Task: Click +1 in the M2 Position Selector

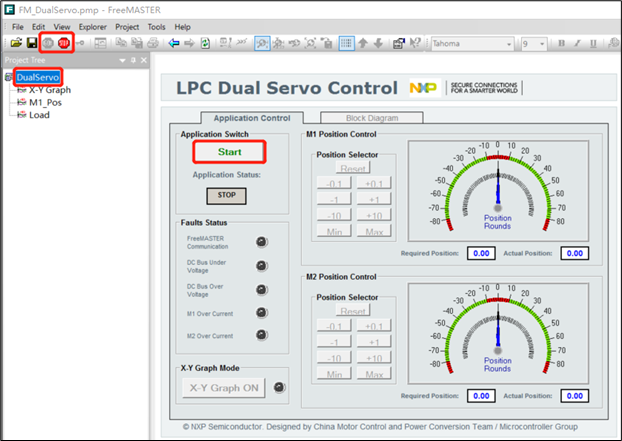Action: 374,342
